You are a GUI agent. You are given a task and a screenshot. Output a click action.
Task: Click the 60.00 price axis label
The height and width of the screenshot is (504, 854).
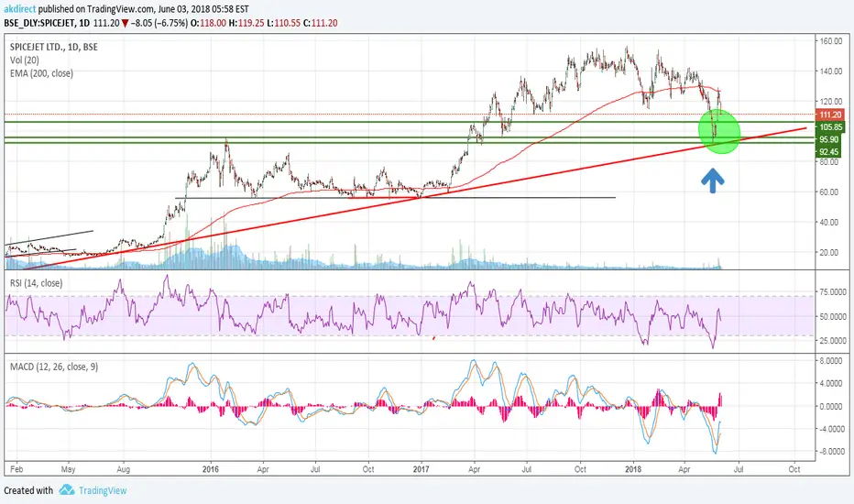(829, 192)
